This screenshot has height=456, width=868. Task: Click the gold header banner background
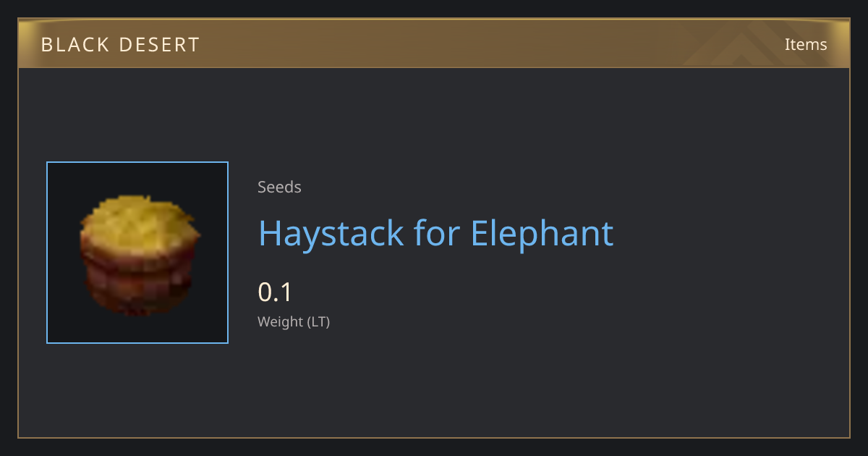coord(434,44)
